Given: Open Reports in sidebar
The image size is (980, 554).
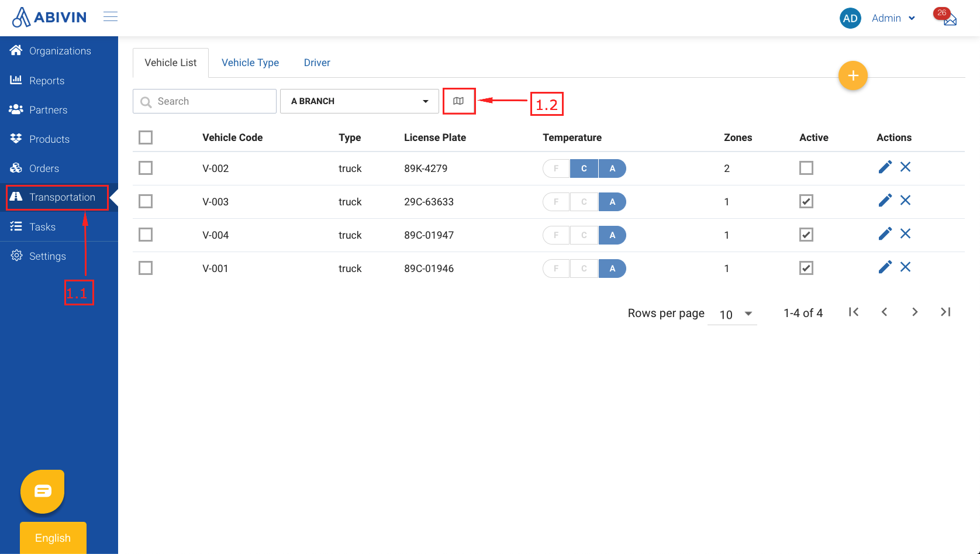Looking at the screenshot, I should 59,80.
